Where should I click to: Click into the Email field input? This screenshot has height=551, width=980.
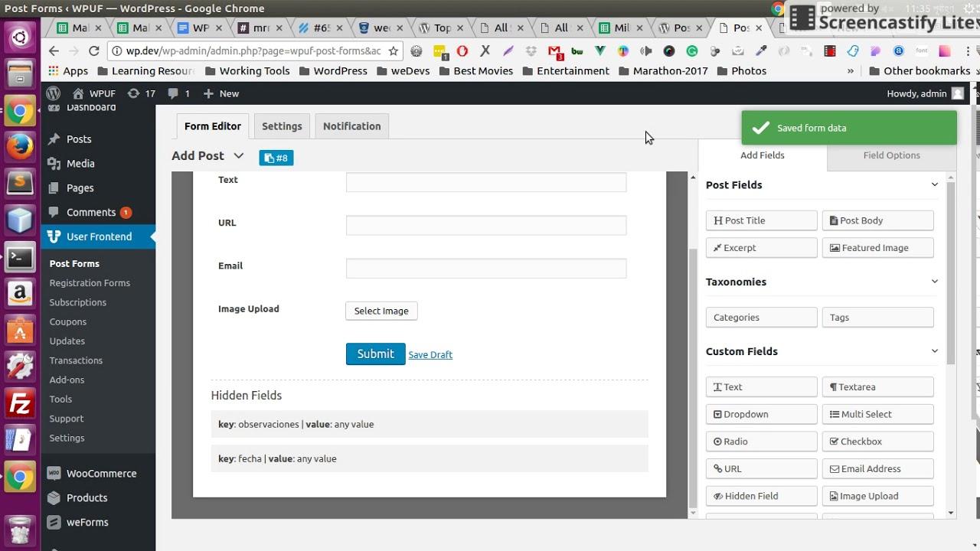[486, 268]
